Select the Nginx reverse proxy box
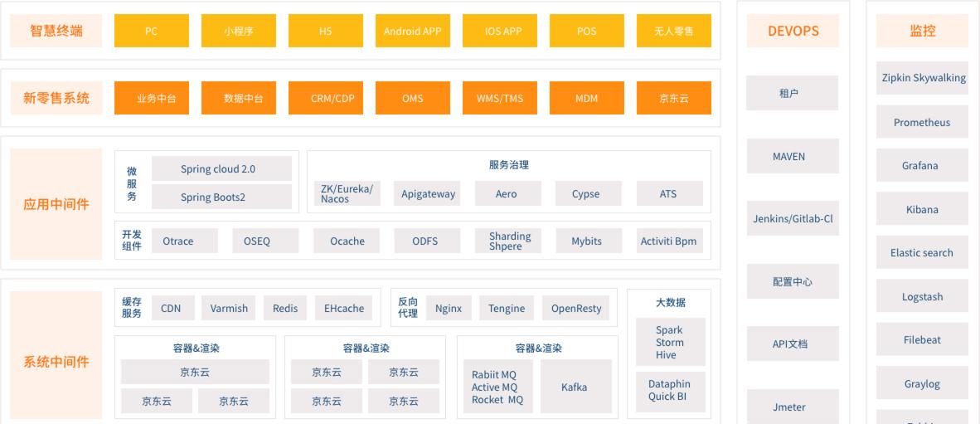This screenshot has height=424, width=980. 448,308
